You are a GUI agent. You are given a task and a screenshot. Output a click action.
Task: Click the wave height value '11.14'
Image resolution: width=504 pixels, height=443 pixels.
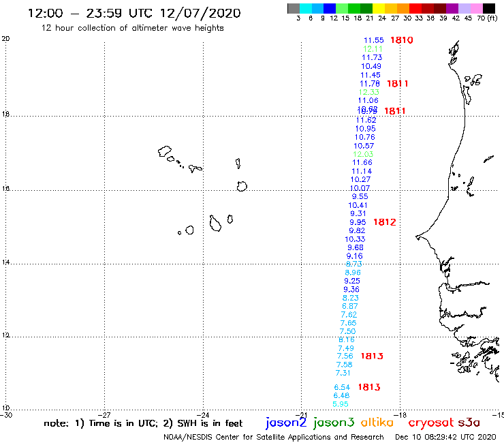[x=362, y=171]
